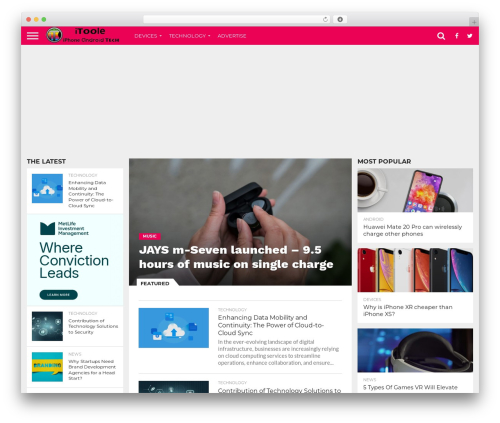This screenshot has width=500, height=423.
Task: Visit the Facebook page icon
Action: (456, 36)
